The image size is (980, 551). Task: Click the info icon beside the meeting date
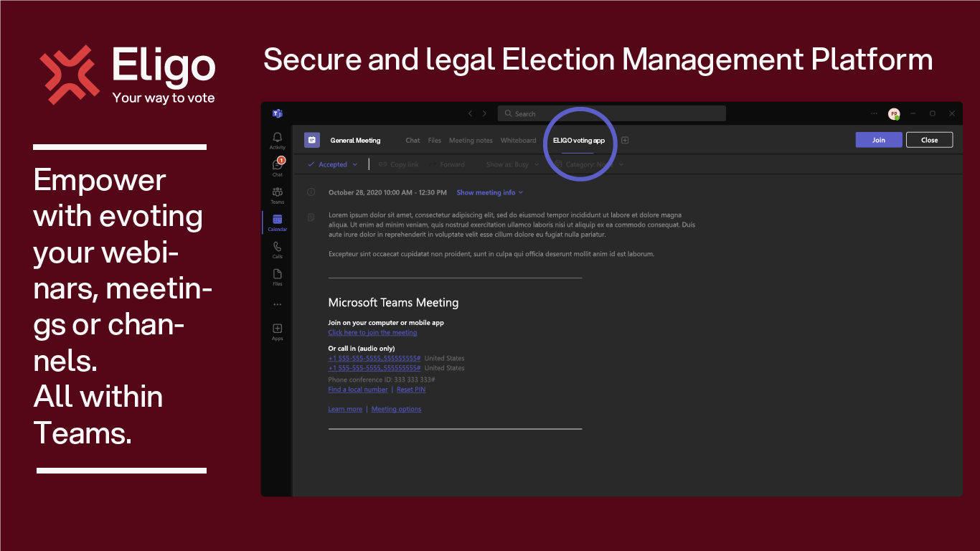(311, 192)
